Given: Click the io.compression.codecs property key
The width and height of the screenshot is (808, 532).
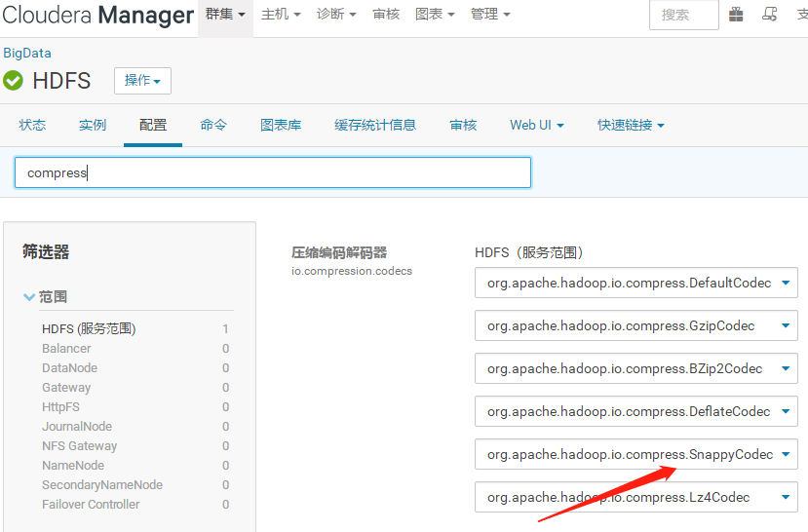Looking at the screenshot, I should pos(352,272).
